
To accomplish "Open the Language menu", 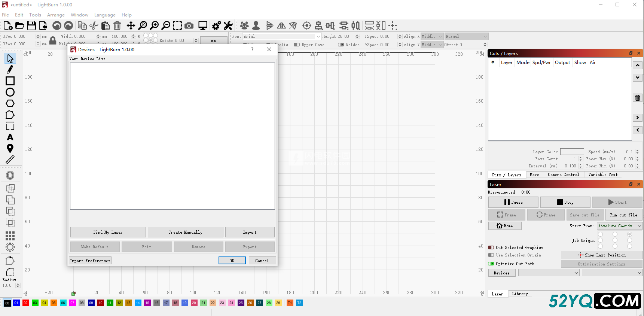I will [x=105, y=15].
